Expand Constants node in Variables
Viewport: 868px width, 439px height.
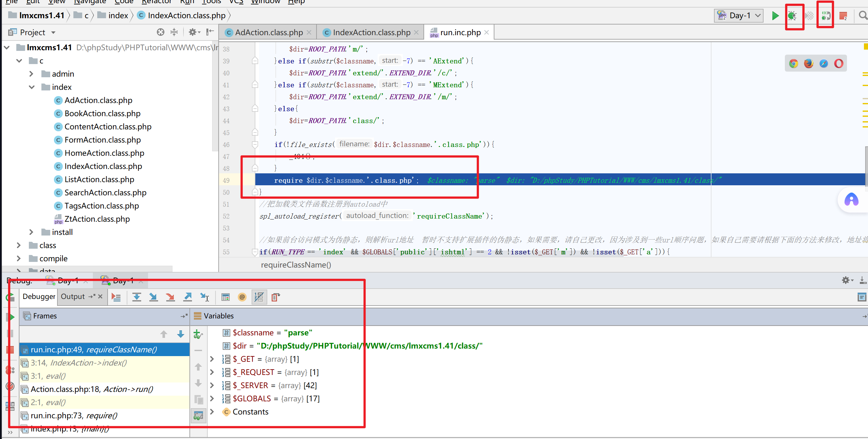[x=212, y=411]
